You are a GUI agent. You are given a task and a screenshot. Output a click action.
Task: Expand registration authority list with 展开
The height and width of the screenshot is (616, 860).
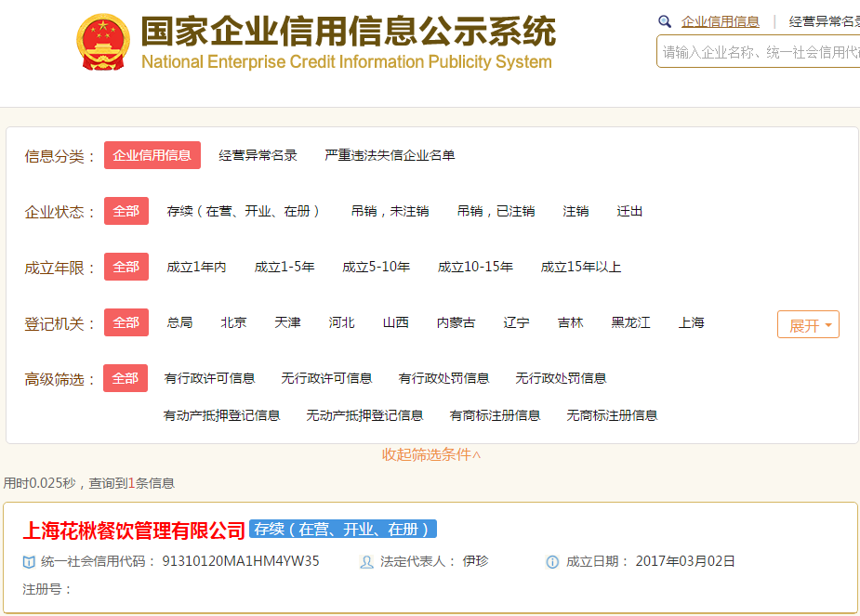pos(808,324)
